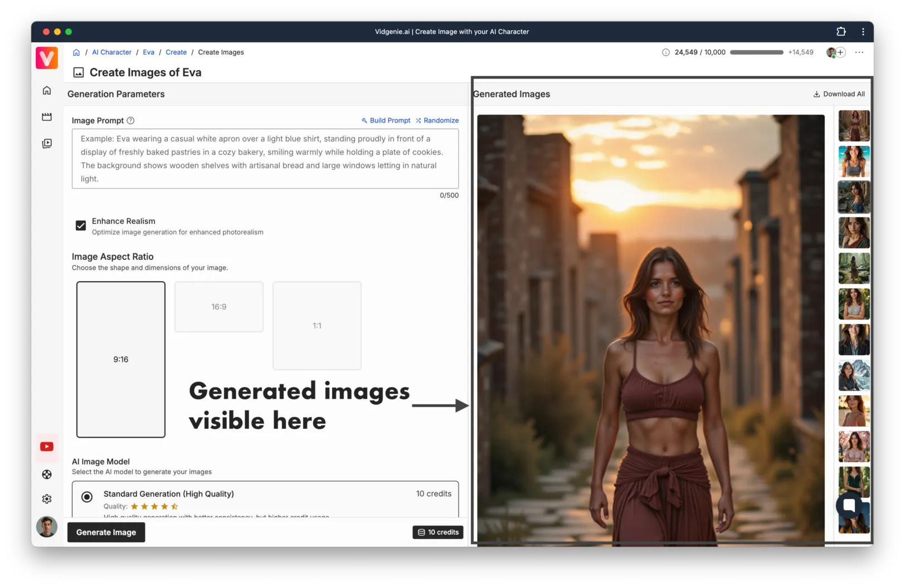Viewport: 905px width, 588px height.
Task: Select second thumbnail with blue sky background
Action: pyautogui.click(x=854, y=161)
